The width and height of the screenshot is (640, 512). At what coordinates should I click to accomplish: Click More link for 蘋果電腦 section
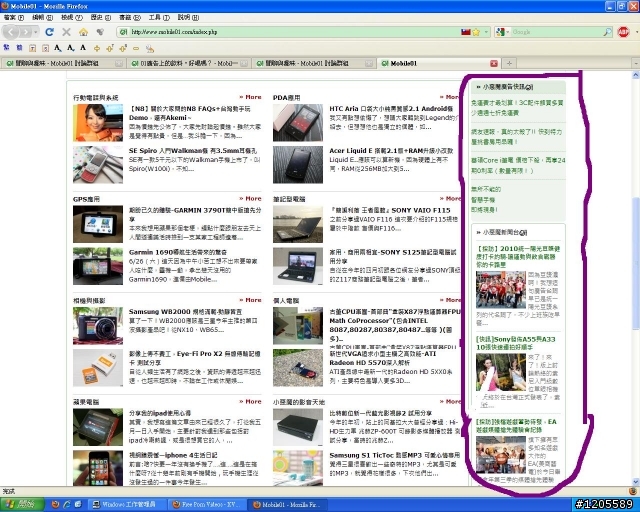[x=250, y=401]
